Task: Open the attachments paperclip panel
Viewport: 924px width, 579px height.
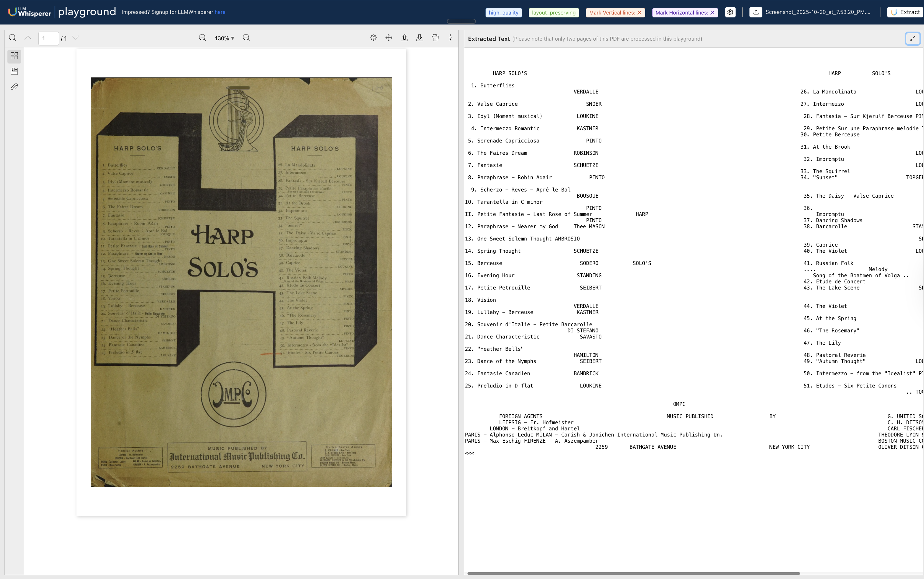Action: tap(14, 87)
